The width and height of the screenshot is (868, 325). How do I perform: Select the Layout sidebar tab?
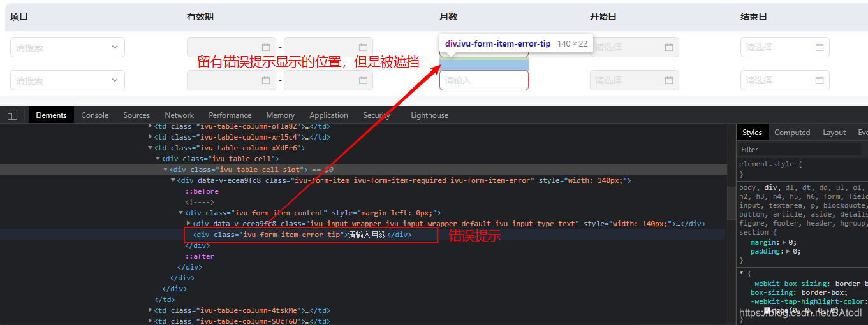[x=834, y=133]
